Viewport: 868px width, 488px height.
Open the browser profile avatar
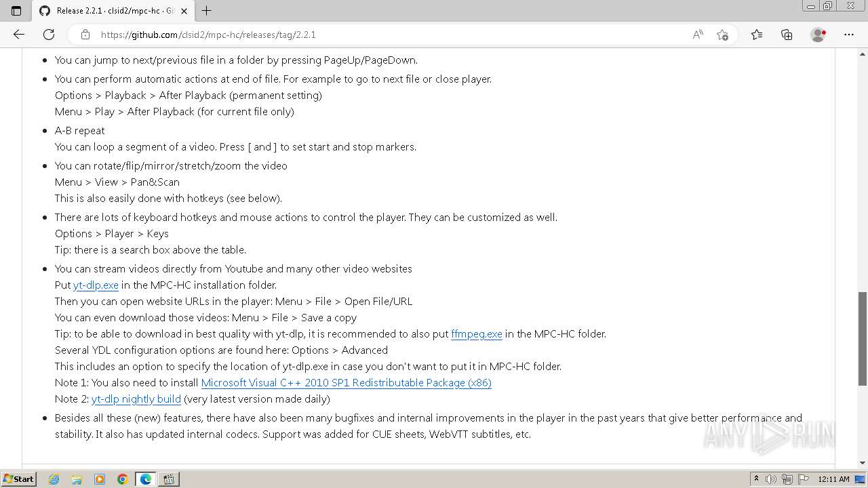point(818,35)
